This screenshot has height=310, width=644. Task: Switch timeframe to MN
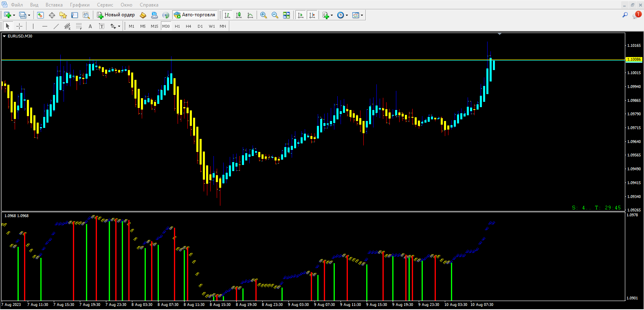click(223, 26)
